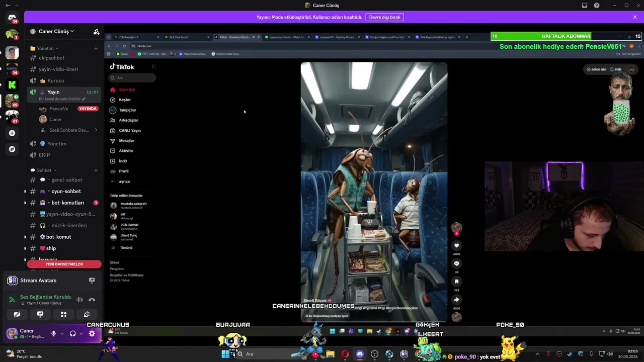
Task: Open Caner user profile panel avatar
Action: [12, 333]
